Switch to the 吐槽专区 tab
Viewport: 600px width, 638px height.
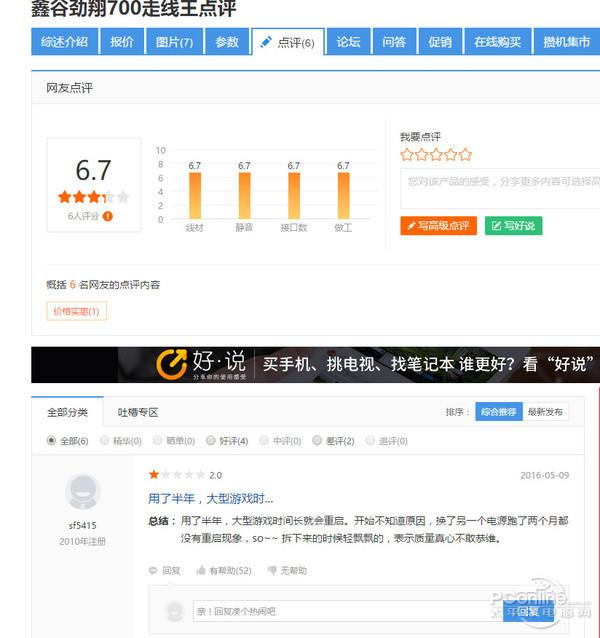[x=138, y=412]
